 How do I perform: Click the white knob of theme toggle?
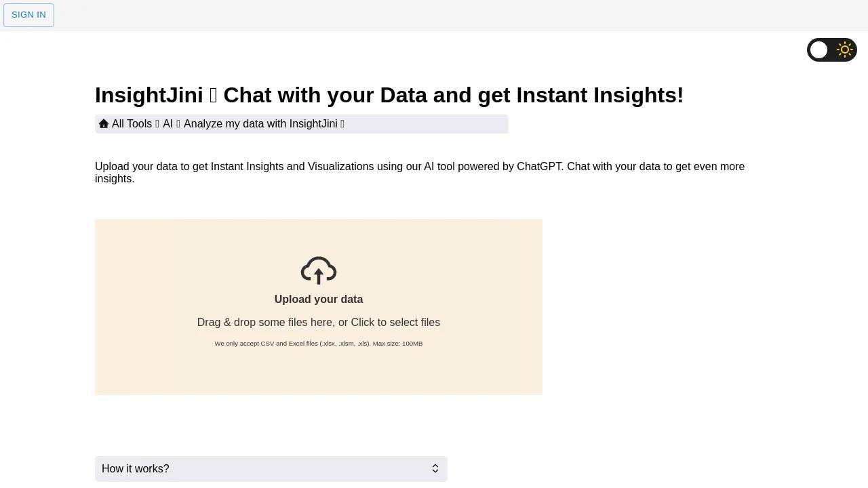[819, 50]
